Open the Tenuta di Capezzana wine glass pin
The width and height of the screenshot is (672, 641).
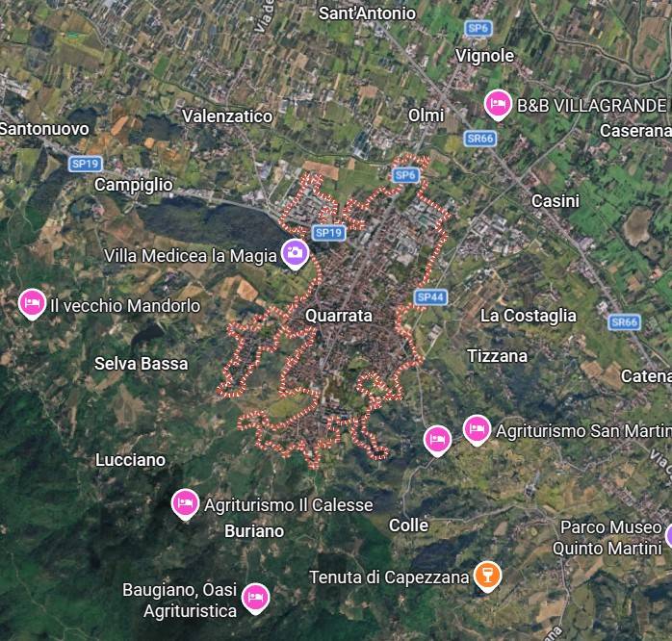(487, 576)
